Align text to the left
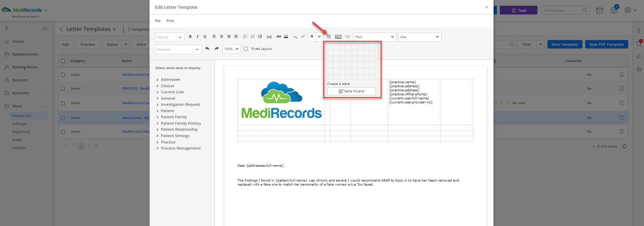 [214, 37]
